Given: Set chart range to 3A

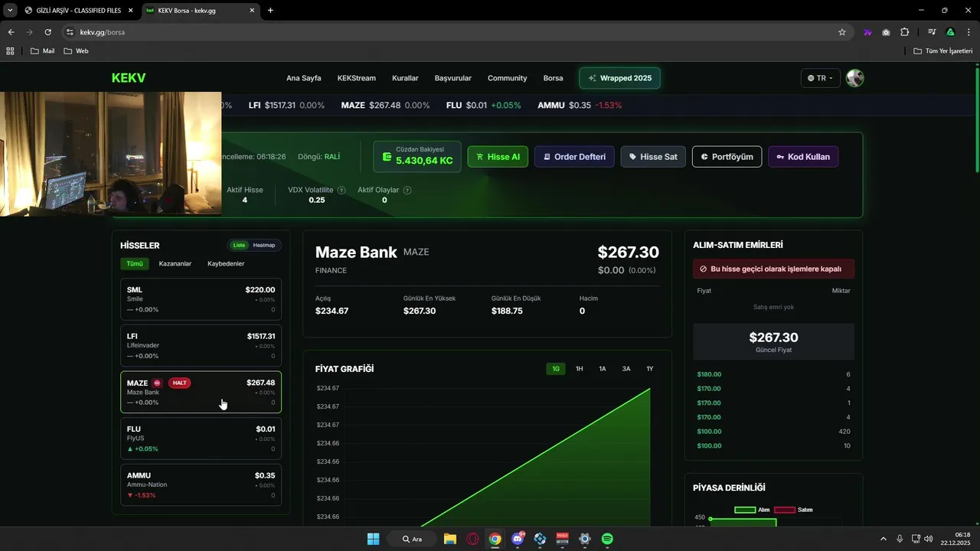Looking at the screenshot, I should click(626, 369).
